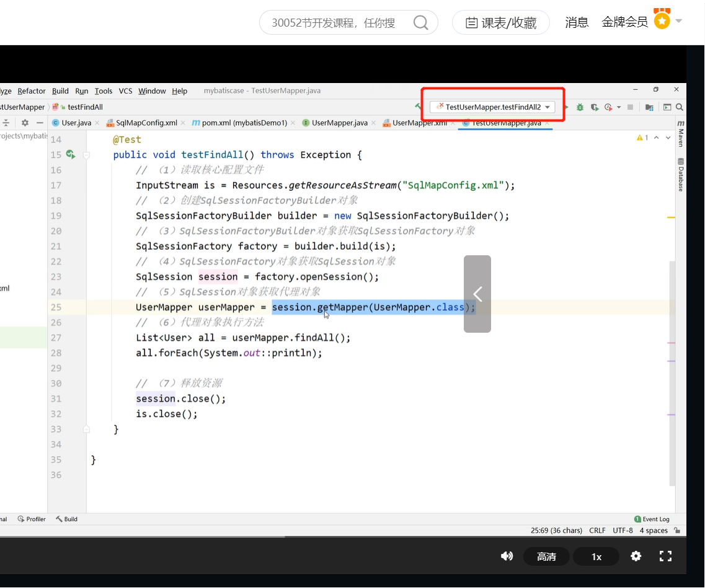Image resolution: width=705 pixels, height=588 pixels.
Task: Open the 消息 messages link
Action: [577, 22]
